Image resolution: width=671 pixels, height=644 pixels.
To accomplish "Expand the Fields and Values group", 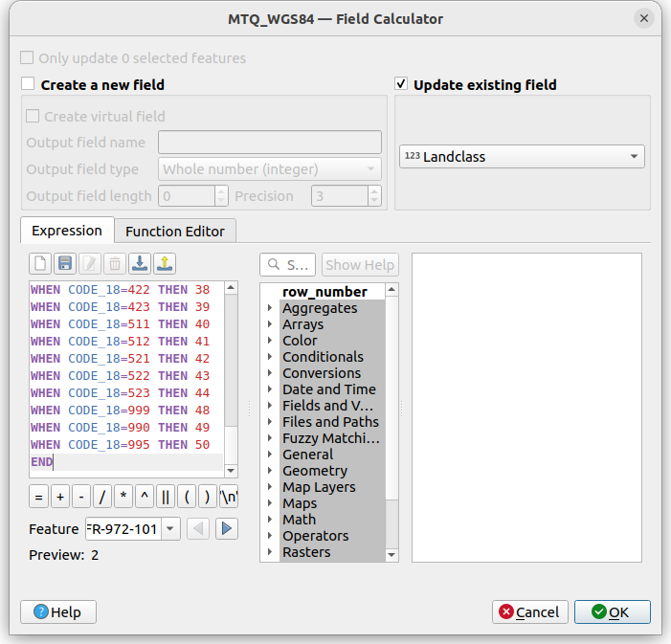I will [270, 405].
